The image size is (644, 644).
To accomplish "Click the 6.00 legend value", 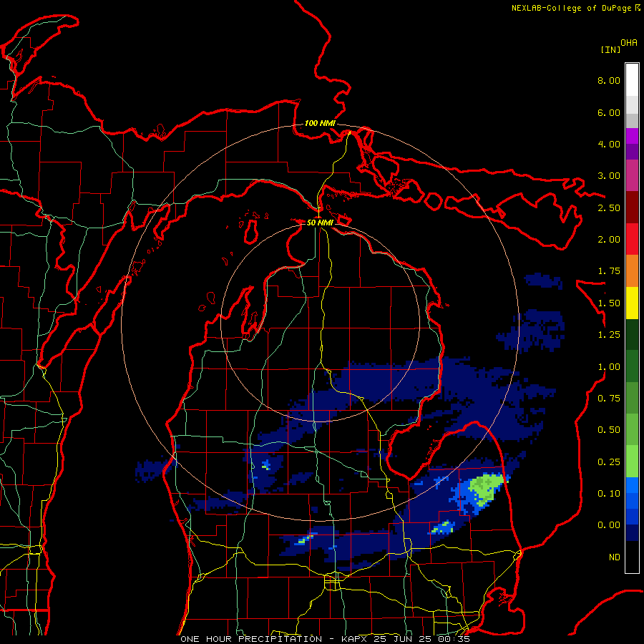I will pos(609,112).
